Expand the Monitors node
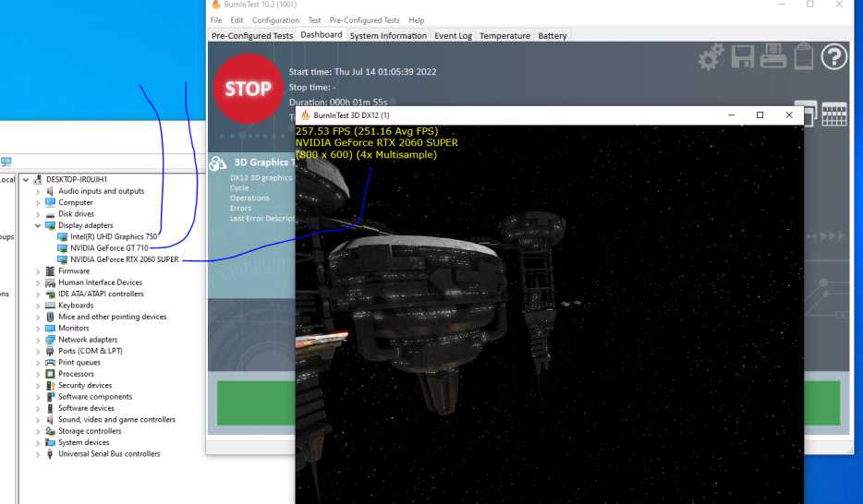 coord(38,329)
